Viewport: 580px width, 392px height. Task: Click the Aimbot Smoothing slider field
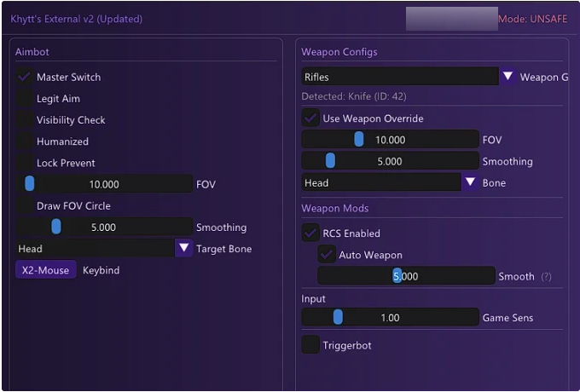(x=105, y=228)
